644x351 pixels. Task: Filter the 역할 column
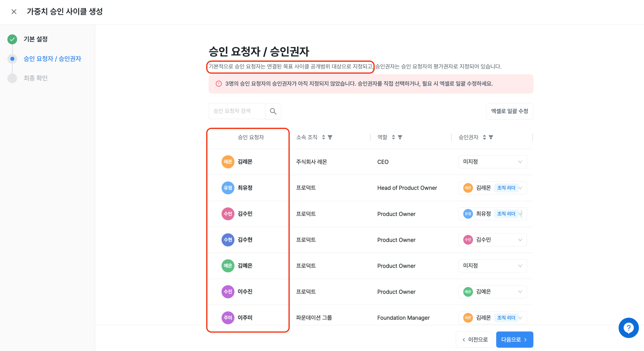click(x=400, y=137)
